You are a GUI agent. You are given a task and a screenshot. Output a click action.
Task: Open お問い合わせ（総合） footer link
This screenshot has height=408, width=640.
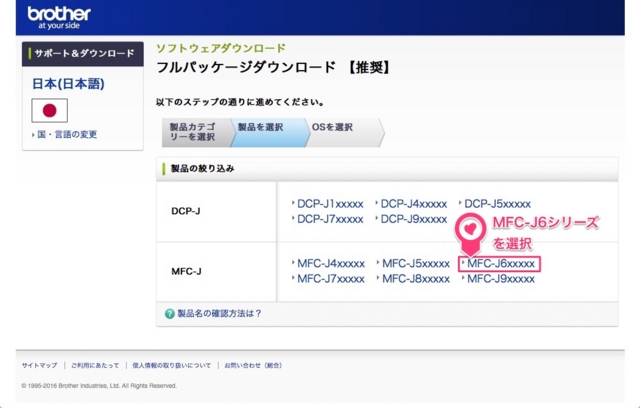(x=253, y=366)
